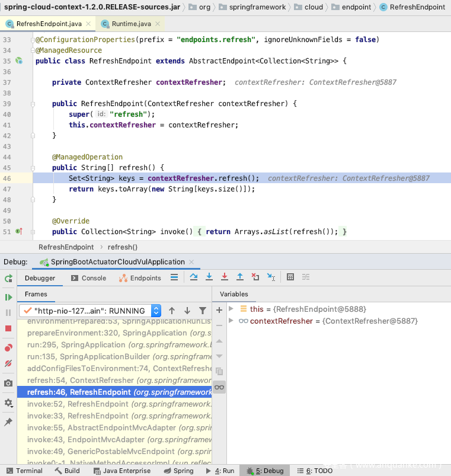The width and height of the screenshot is (451, 476).
Task: Open Evaluate Expression calculator
Action: tap(290, 277)
